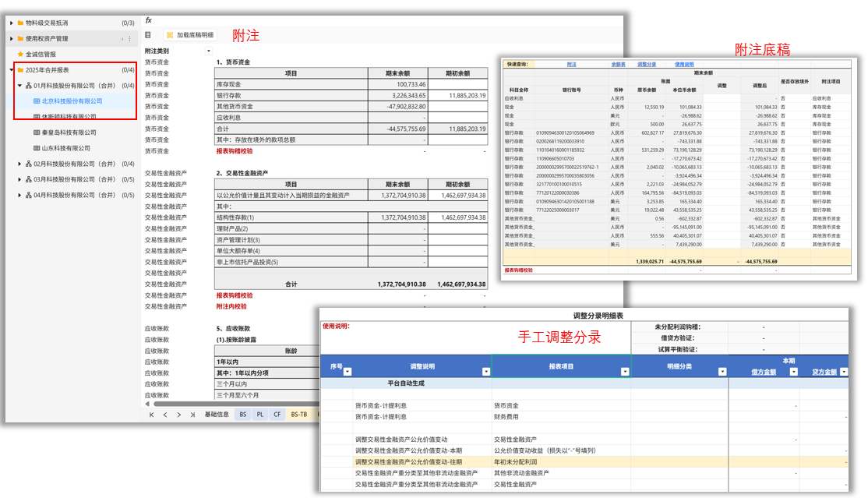Viewport: 868px width, 498px height.
Task: Click the table icon of 北京科技股份有限公司
Action: 37,101
